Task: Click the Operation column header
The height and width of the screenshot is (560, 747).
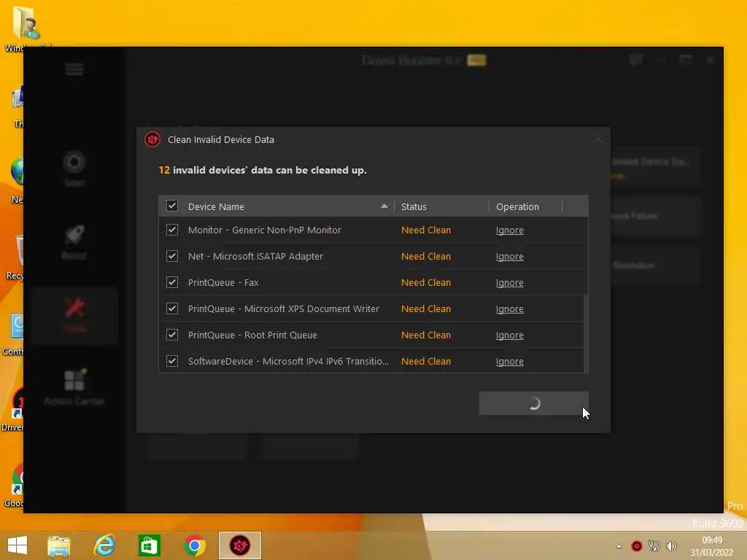Action: [x=517, y=206]
